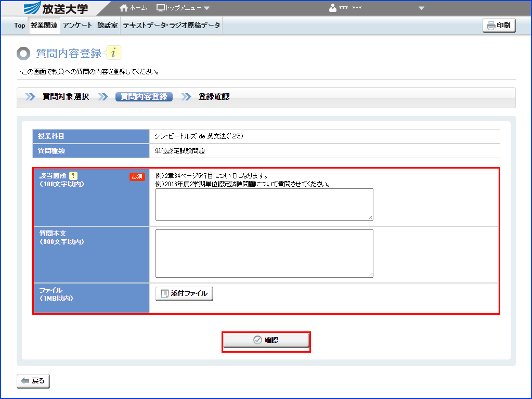Click the home icon in the top bar
Viewport: 532px width, 399px height.
[x=123, y=7]
